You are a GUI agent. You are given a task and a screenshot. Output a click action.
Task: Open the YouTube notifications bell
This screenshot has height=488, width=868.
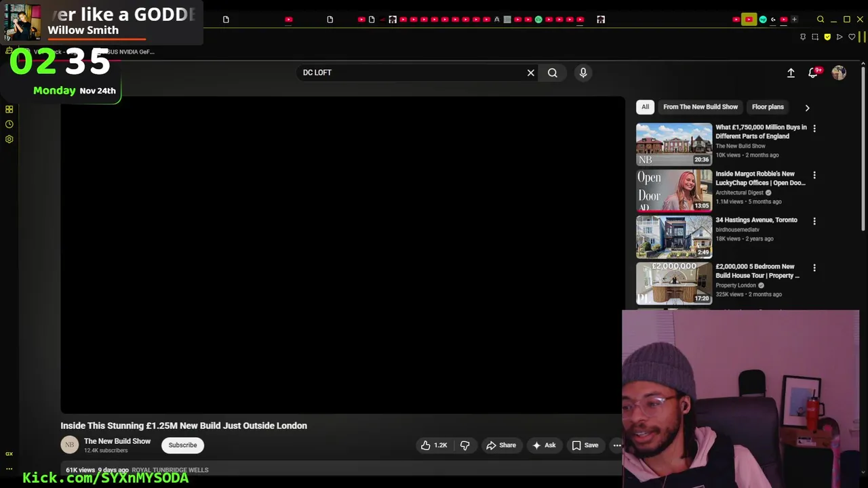point(813,73)
